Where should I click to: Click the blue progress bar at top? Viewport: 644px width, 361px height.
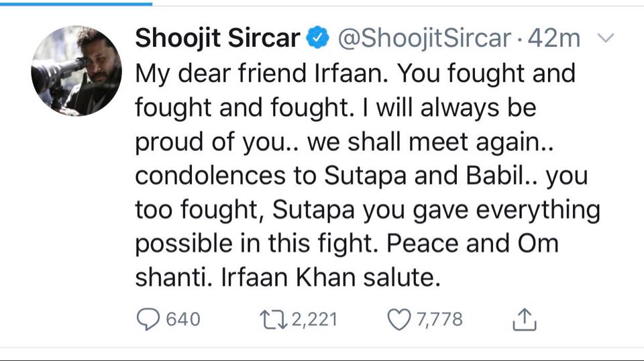76,2
